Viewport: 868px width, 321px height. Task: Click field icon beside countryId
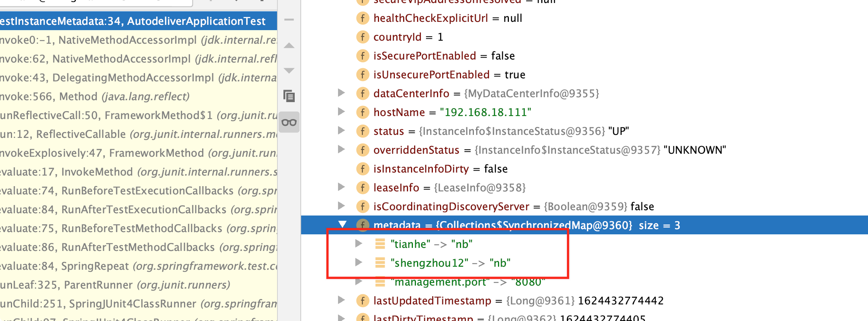(362, 37)
